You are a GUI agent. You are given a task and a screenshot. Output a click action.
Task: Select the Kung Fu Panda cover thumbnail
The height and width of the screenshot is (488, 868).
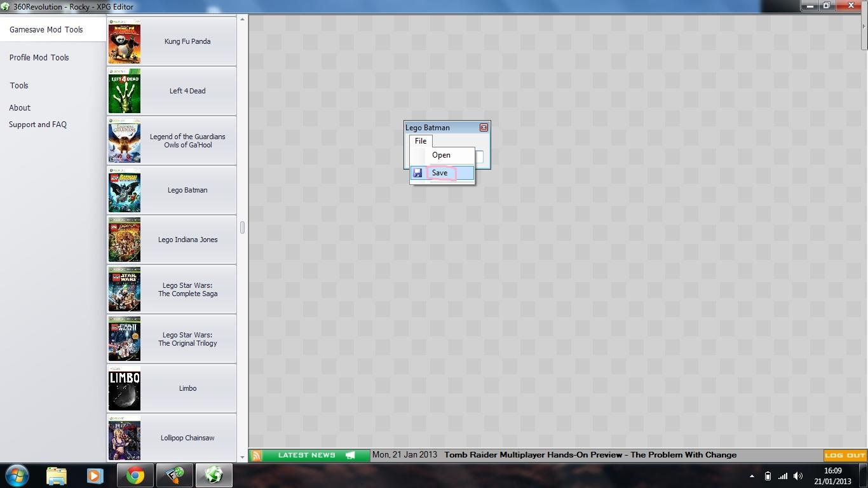pos(125,42)
